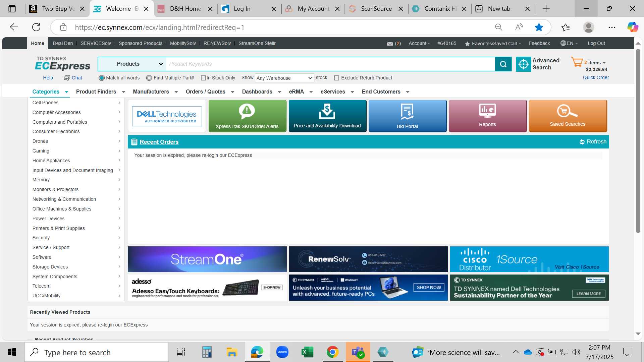The height and width of the screenshot is (362, 644).
Task: Open XpressTrak SKU/Order Alerts tile
Action: click(x=247, y=116)
